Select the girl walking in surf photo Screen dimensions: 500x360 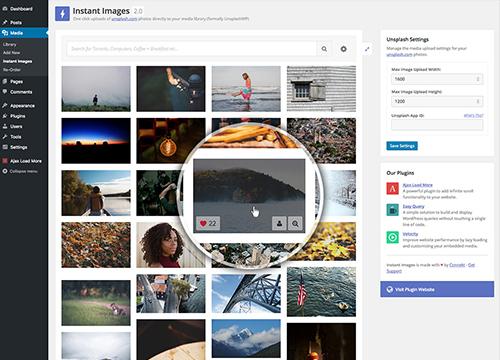coord(246,89)
